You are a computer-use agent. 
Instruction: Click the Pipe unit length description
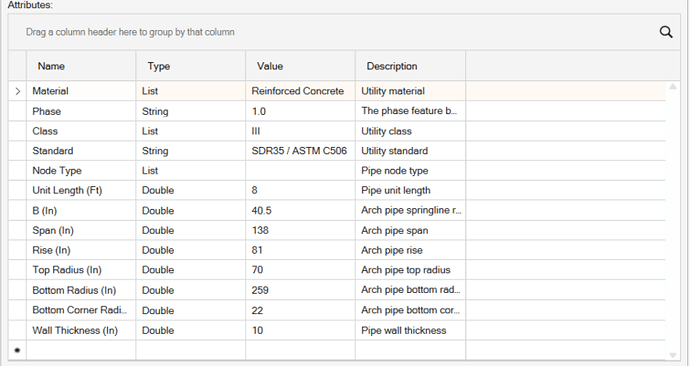click(410, 190)
